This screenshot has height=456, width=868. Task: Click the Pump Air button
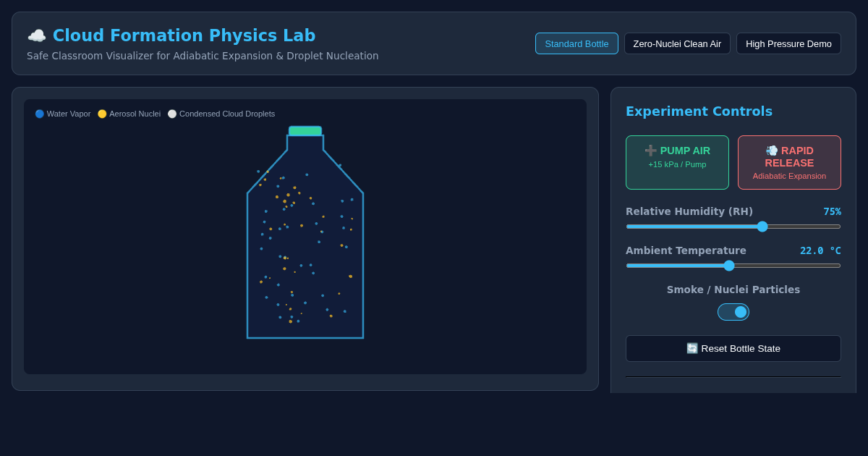tap(677, 162)
